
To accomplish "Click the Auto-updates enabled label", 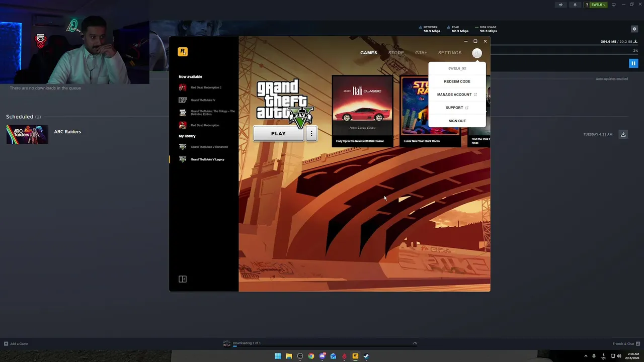I will [612, 79].
